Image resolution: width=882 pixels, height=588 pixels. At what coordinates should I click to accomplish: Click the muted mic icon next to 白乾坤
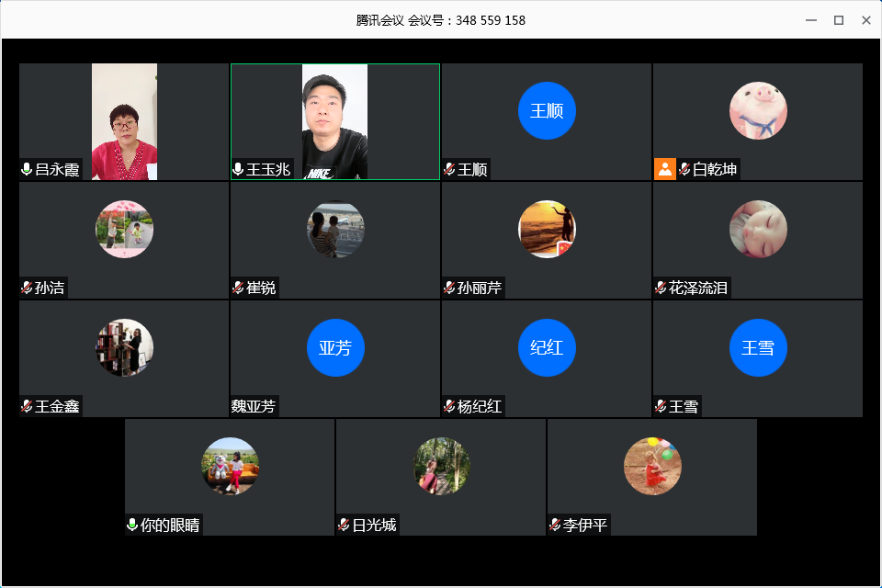[684, 169]
